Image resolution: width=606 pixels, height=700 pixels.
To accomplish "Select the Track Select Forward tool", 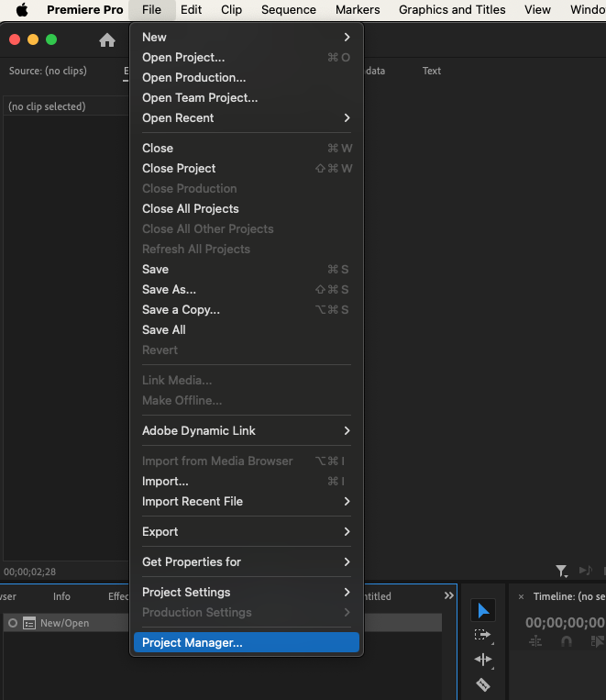I will coord(482,634).
